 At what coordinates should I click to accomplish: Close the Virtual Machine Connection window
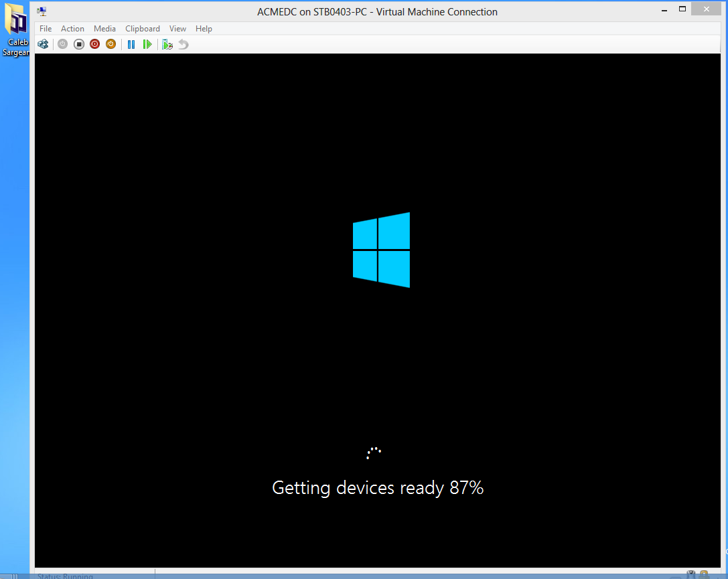(x=706, y=9)
